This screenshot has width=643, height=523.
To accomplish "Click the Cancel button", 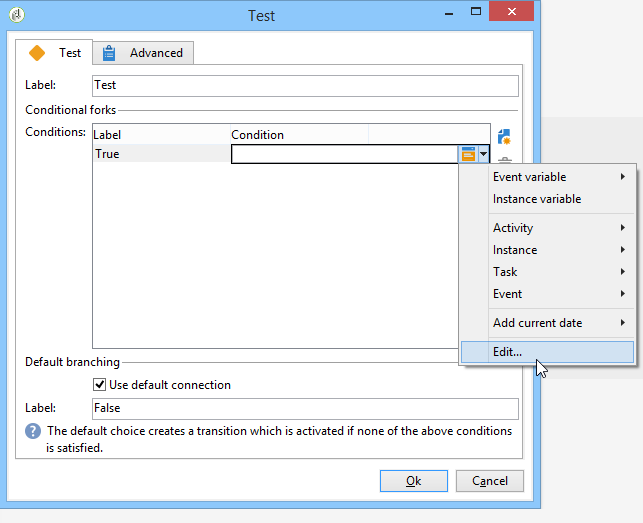I will pos(490,481).
